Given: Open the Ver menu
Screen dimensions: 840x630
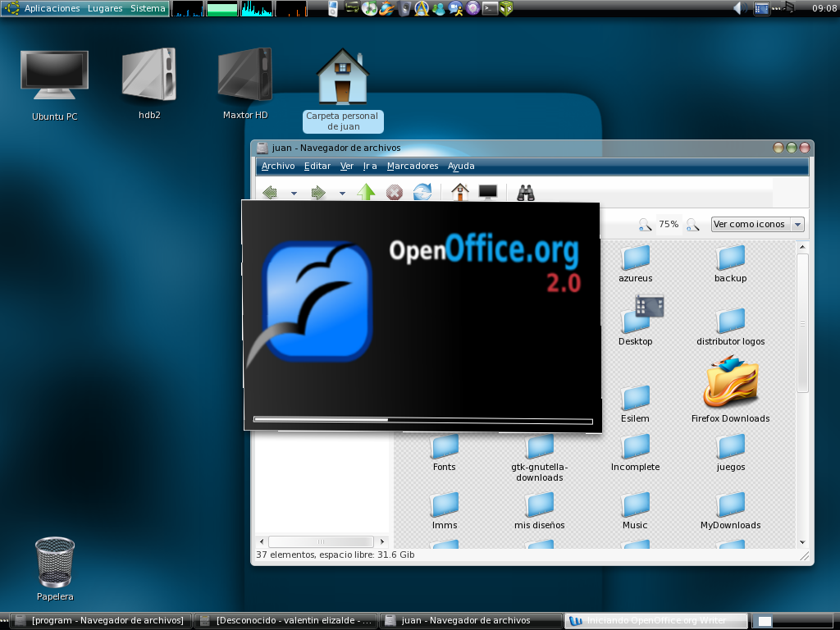Looking at the screenshot, I should tap(347, 166).
